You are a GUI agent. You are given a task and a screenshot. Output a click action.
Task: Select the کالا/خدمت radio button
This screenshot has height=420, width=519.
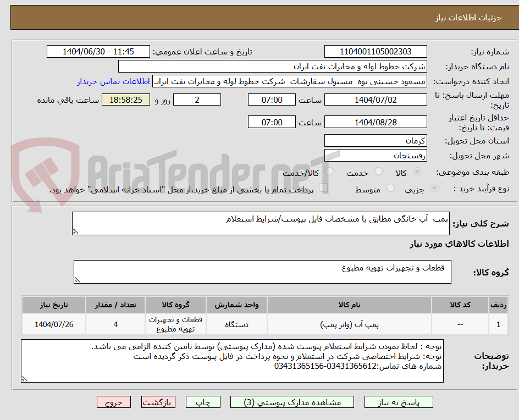[329, 171]
